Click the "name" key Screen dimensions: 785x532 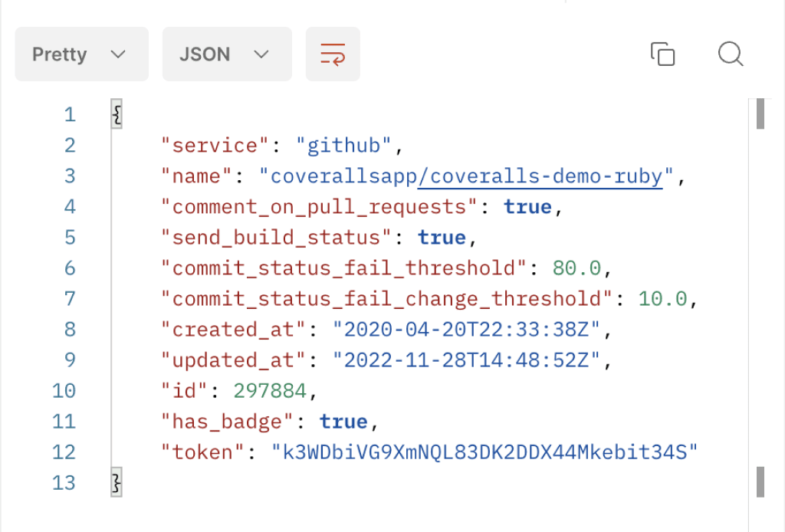point(197,176)
